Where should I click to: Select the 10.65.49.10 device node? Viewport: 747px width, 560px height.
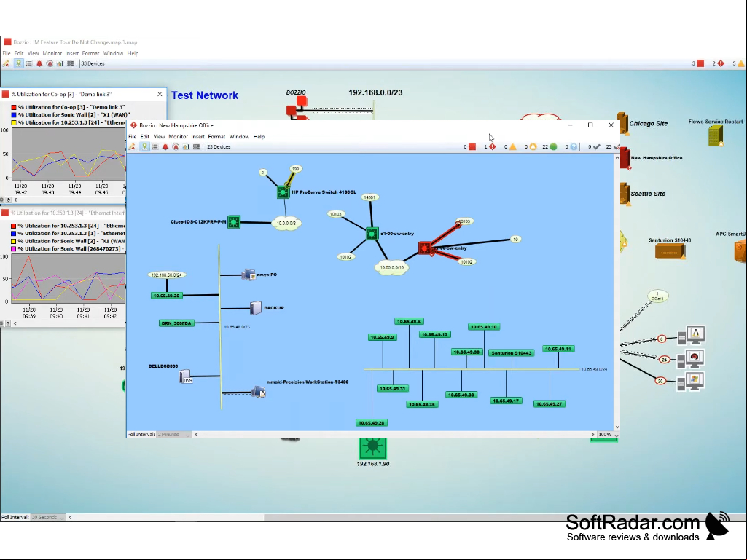pos(484,327)
